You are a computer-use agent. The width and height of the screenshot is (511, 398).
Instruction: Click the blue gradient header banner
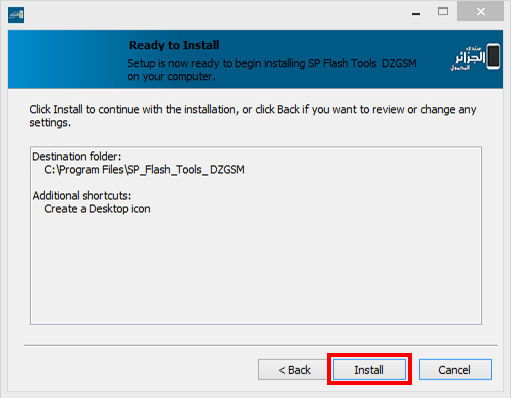pyautogui.click(x=67, y=59)
